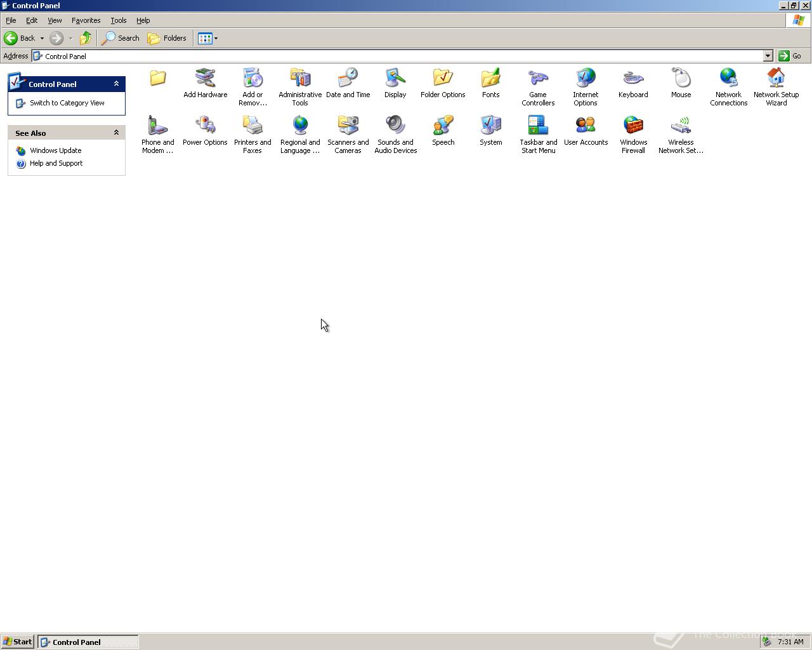
Task: Open the Mouse settings icon
Action: tap(681, 83)
